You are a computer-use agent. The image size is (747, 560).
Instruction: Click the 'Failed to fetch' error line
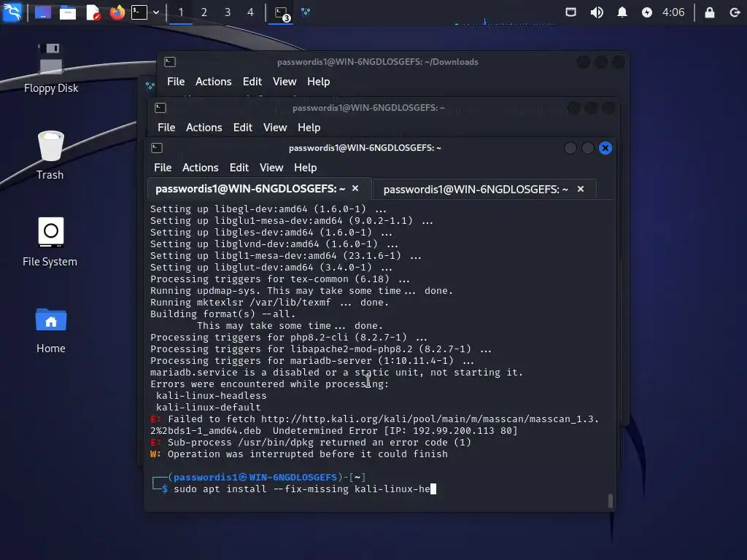tap(374, 425)
